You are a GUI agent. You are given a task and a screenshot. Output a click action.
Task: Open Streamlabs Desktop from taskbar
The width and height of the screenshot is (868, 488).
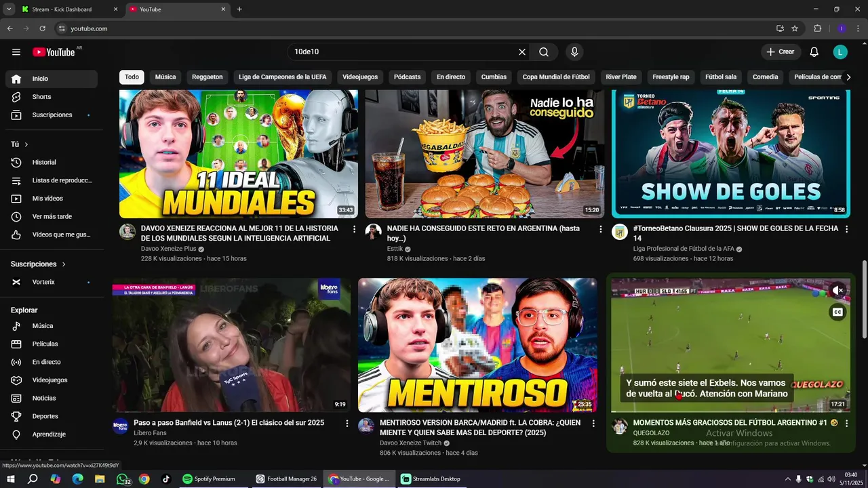click(431, 479)
